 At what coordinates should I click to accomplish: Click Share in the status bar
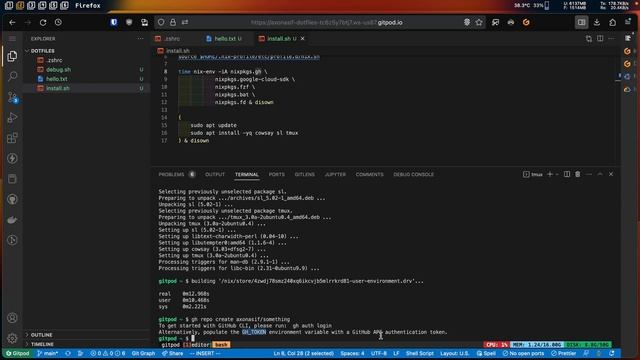(172, 353)
